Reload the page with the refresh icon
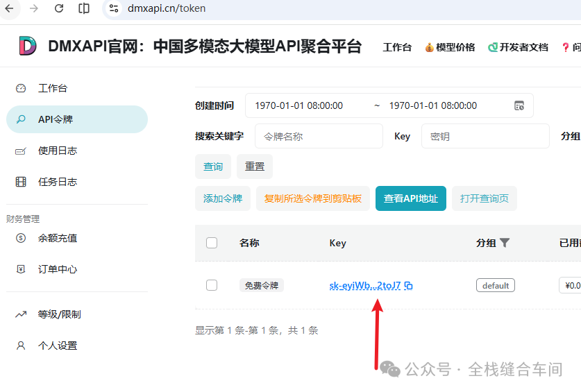 (59, 8)
